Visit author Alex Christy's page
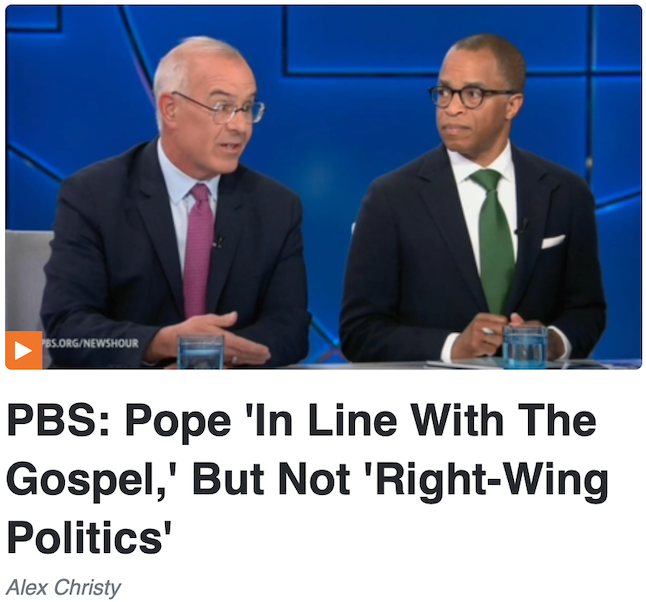The width and height of the screenshot is (646, 602). pyautogui.click(x=63, y=587)
